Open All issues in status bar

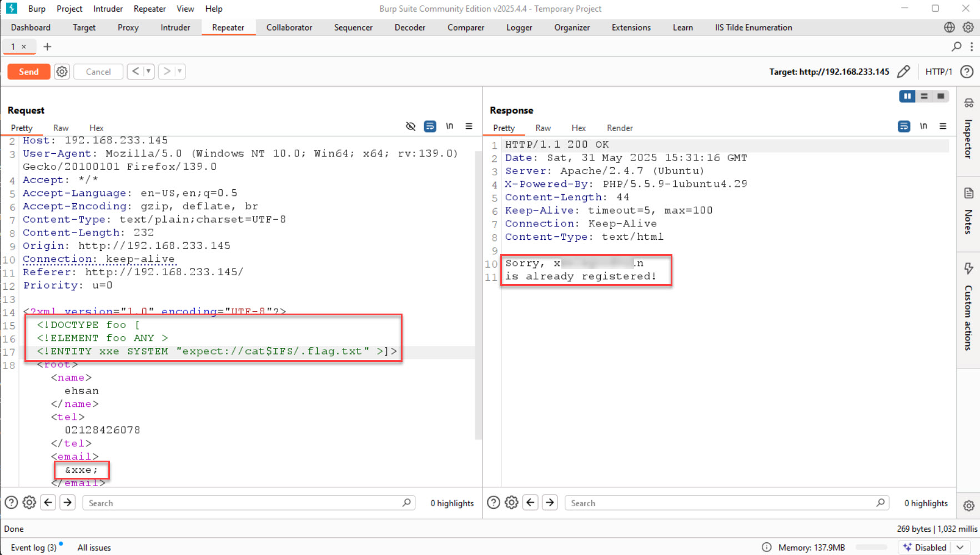pos(94,547)
